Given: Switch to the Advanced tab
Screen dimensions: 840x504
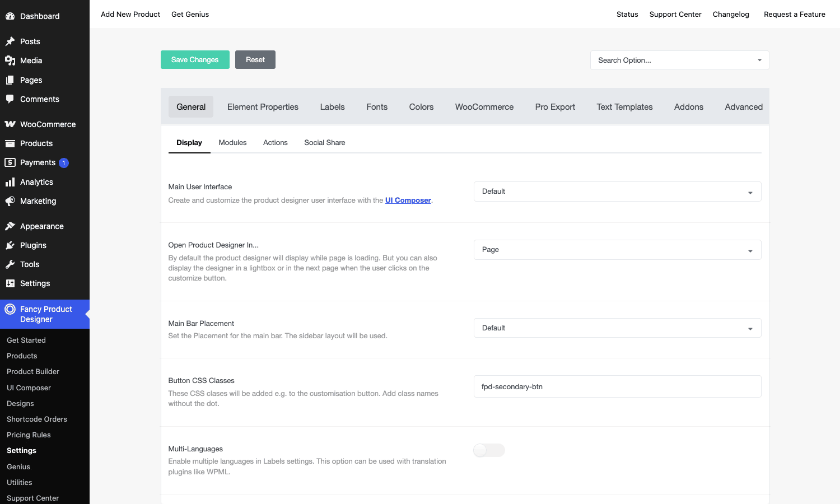Looking at the screenshot, I should (744, 107).
